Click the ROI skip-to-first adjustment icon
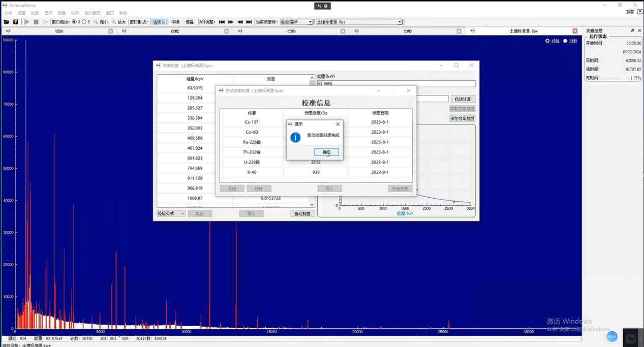This screenshot has width=644, height=347. (222, 22)
